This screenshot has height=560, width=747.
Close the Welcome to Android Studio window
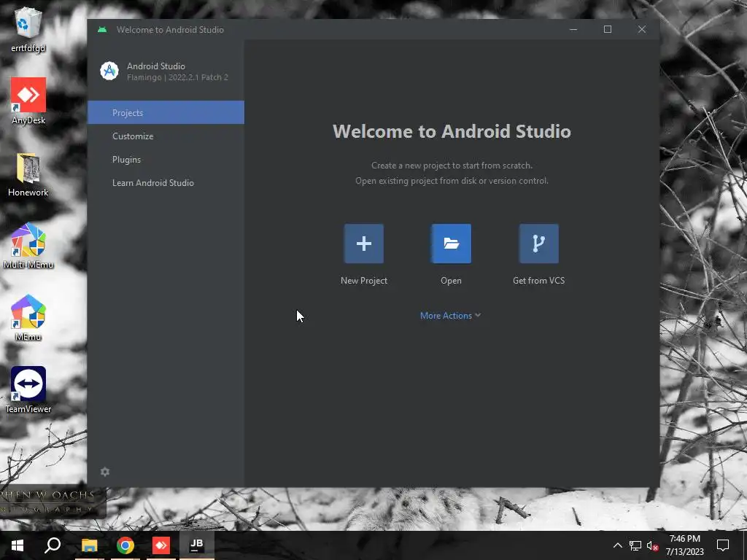642,29
